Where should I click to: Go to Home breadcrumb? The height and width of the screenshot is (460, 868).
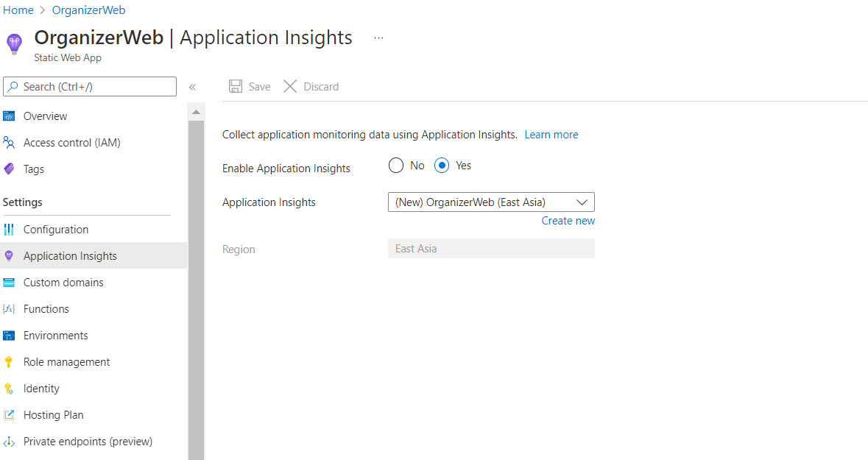click(18, 10)
